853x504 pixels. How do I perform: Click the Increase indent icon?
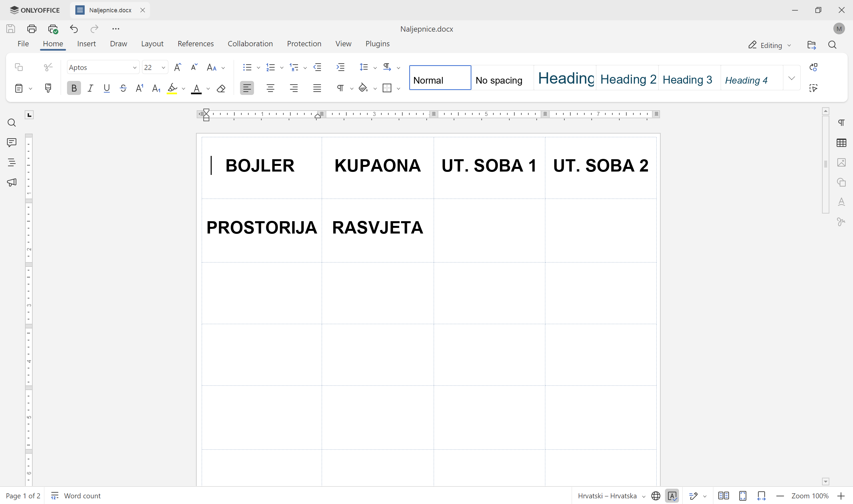coord(340,67)
